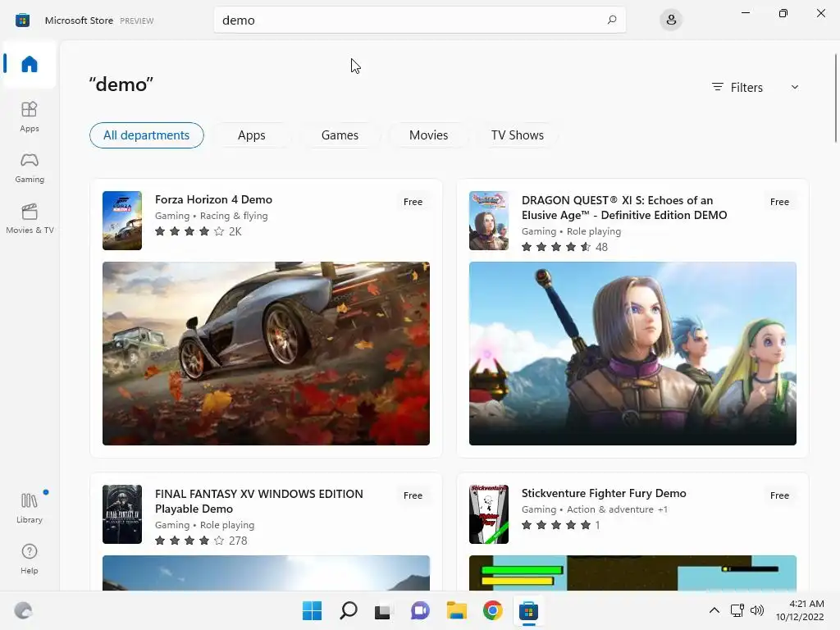
Task: Show hidden system tray icons
Action: click(x=714, y=610)
